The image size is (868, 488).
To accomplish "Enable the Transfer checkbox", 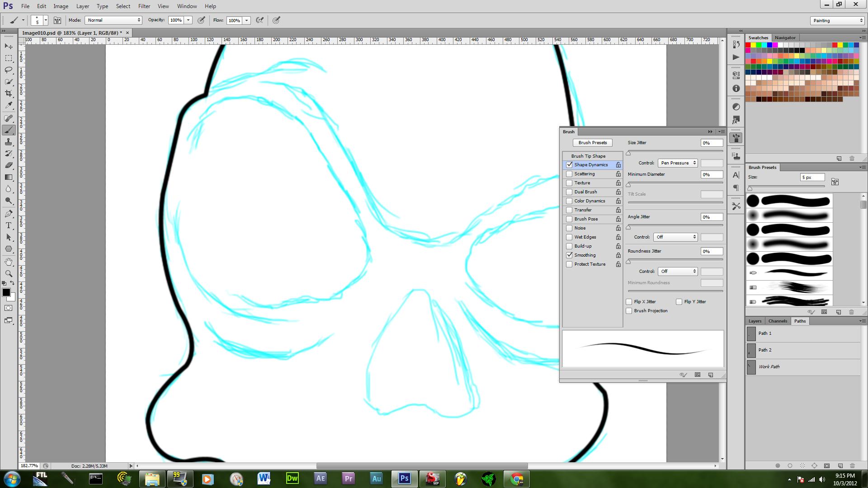I will point(569,210).
